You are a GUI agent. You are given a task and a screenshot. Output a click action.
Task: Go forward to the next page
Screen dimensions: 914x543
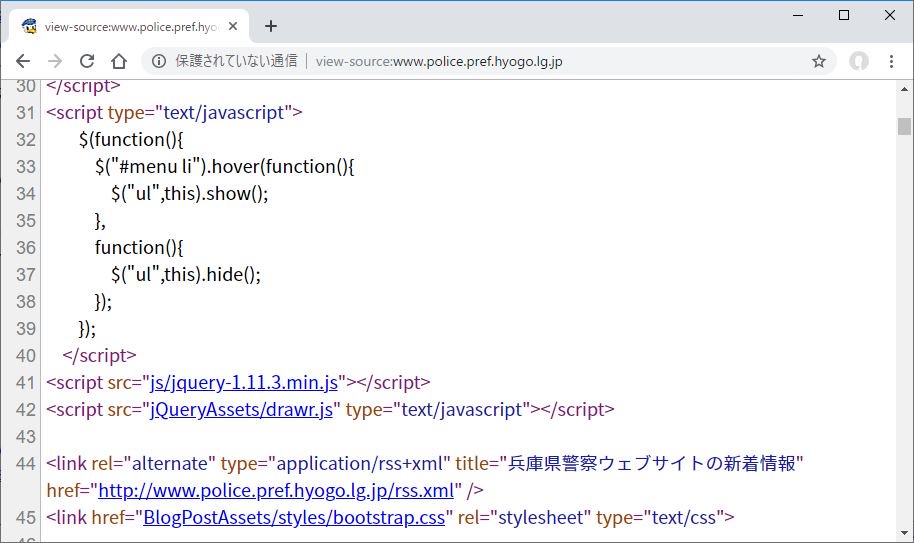[x=55, y=61]
